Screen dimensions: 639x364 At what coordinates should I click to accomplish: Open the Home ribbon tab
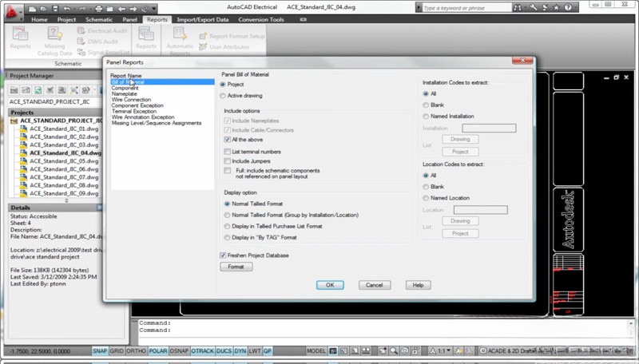pos(39,19)
